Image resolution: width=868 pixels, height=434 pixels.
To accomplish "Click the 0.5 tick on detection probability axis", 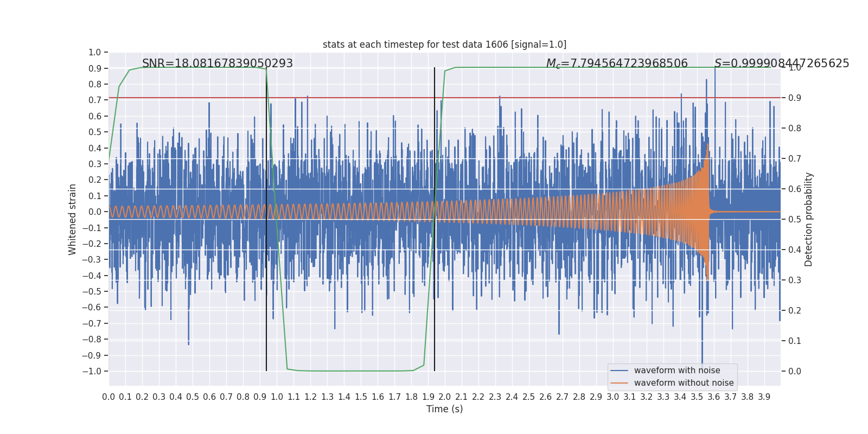I will click(794, 220).
